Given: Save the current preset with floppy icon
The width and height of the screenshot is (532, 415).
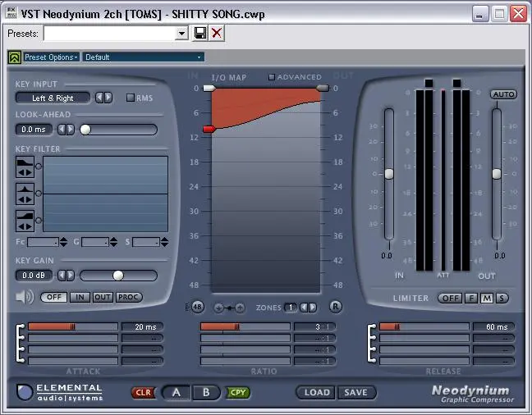Looking at the screenshot, I should (x=200, y=34).
